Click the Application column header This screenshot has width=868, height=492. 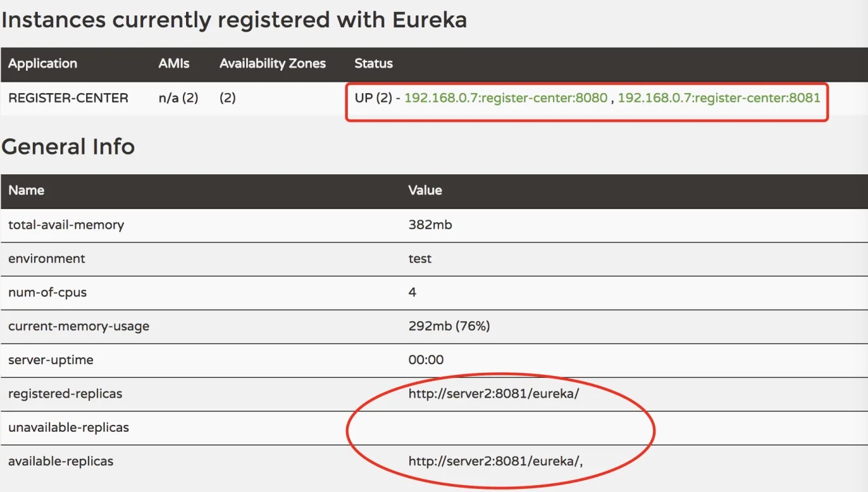[43, 63]
